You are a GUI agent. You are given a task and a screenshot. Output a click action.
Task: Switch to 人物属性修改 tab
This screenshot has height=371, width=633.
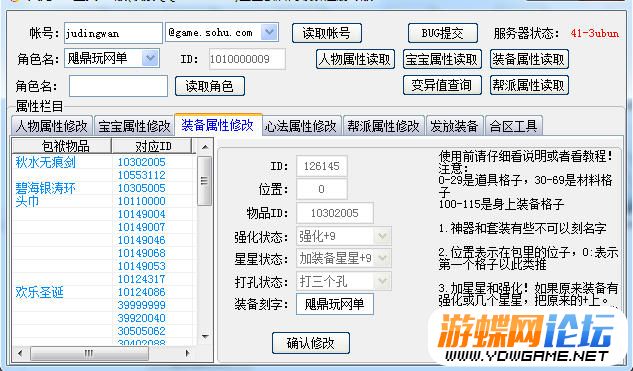pos(52,126)
